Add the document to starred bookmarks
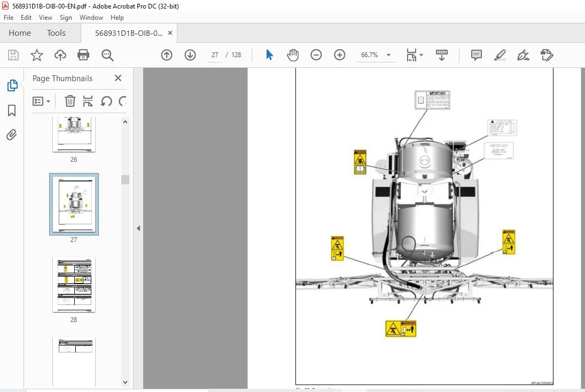 pyautogui.click(x=36, y=55)
